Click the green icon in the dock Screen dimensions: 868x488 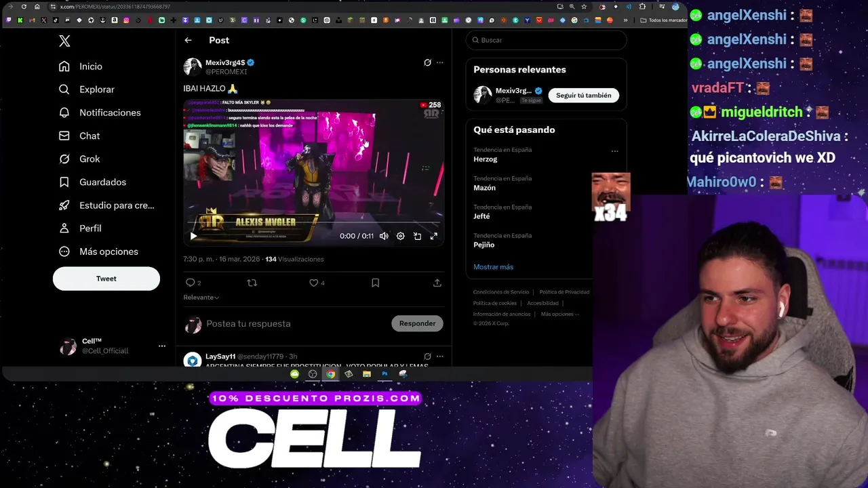(x=294, y=374)
